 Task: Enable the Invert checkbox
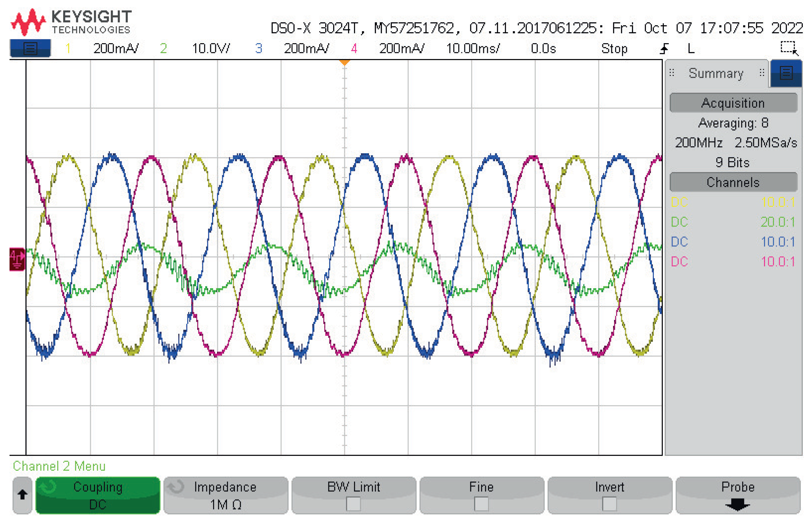(609, 504)
